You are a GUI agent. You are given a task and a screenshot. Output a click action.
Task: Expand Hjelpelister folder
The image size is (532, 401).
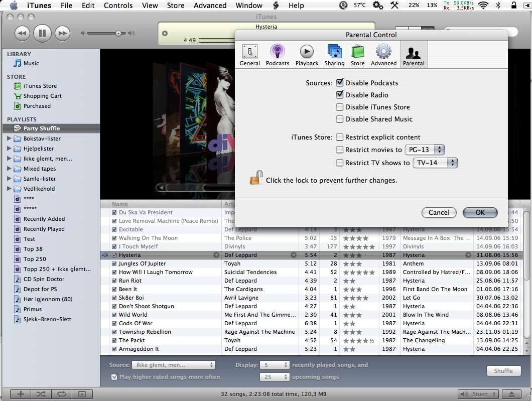pos(9,148)
